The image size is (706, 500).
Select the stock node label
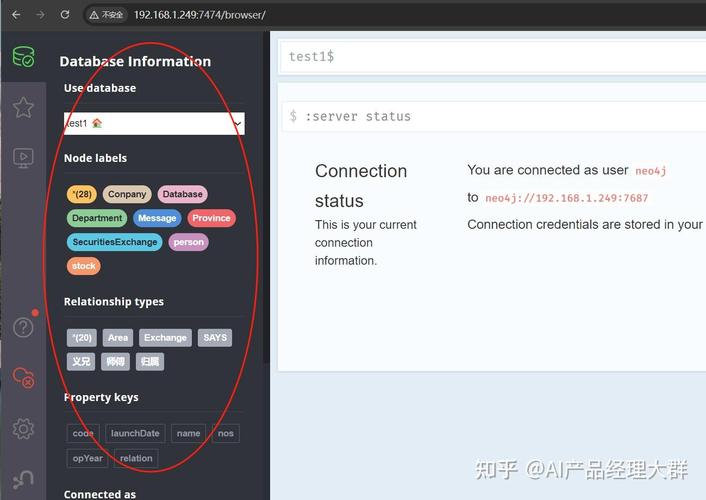(x=84, y=266)
